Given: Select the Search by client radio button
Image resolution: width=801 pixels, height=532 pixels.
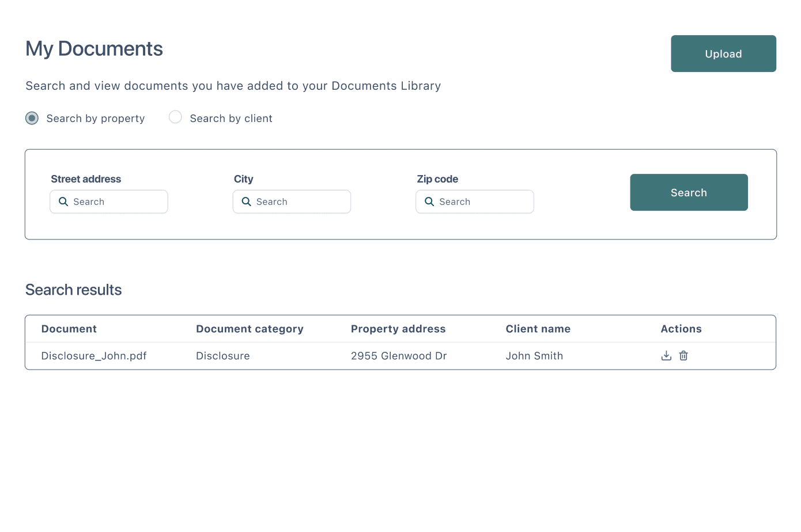Looking at the screenshot, I should click(x=175, y=116).
